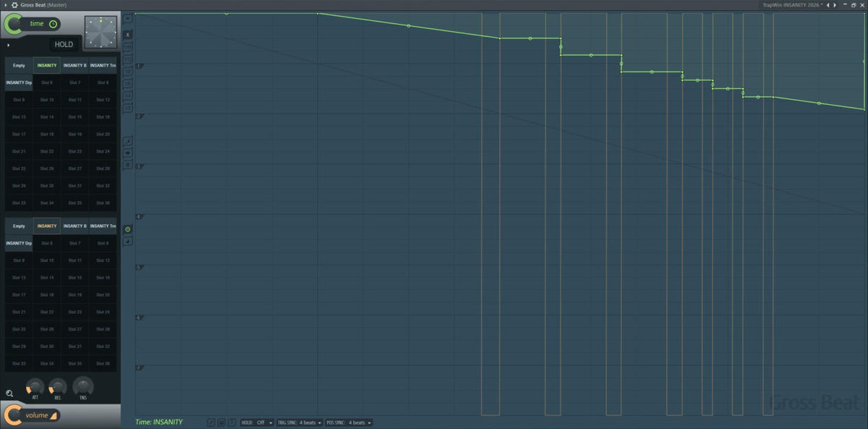Select Empty slot in volume grid
This screenshot has width=868, height=429.
click(19, 226)
